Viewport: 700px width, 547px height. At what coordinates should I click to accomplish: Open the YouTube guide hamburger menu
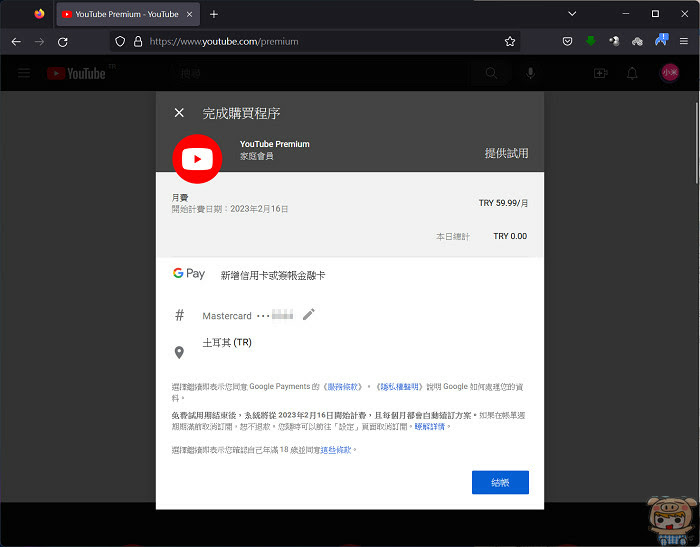point(24,73)
